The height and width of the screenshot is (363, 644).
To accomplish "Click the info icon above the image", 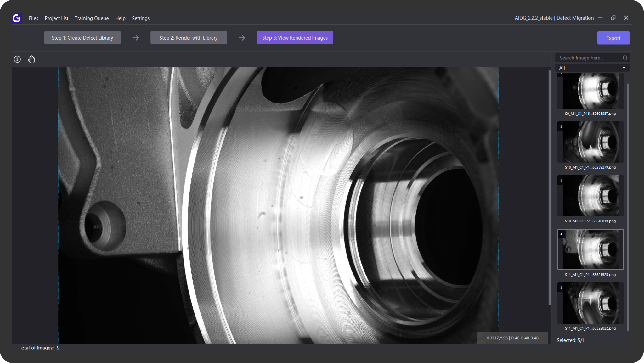I will click(17, 59).
